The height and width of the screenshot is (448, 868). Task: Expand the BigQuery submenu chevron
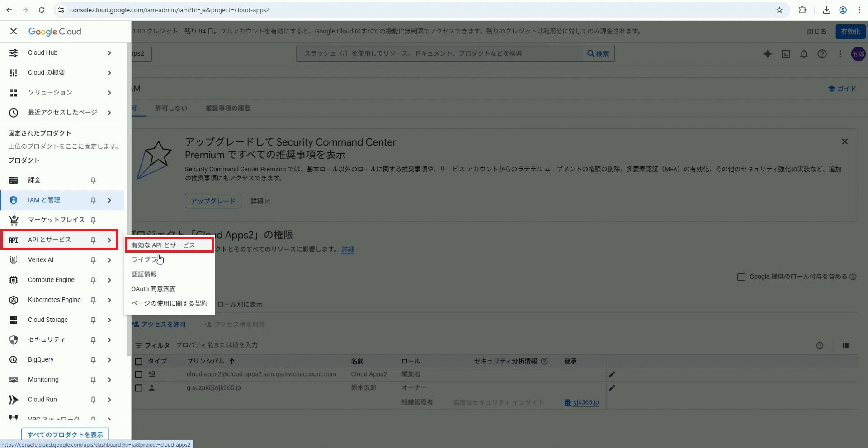(x=109, y=360)
